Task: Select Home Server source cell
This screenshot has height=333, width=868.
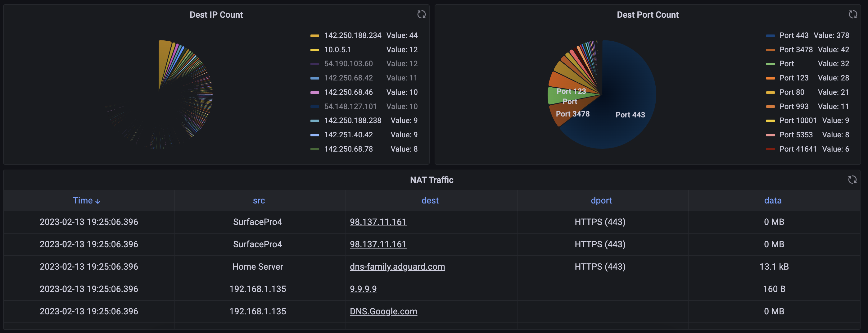Action: pos(257,267)
